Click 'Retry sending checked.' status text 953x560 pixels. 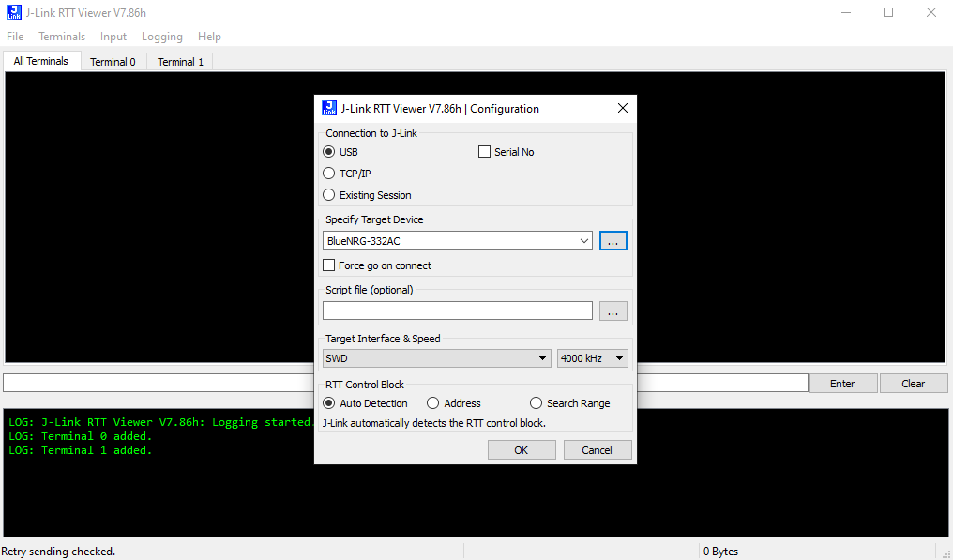tap(58, 552)
